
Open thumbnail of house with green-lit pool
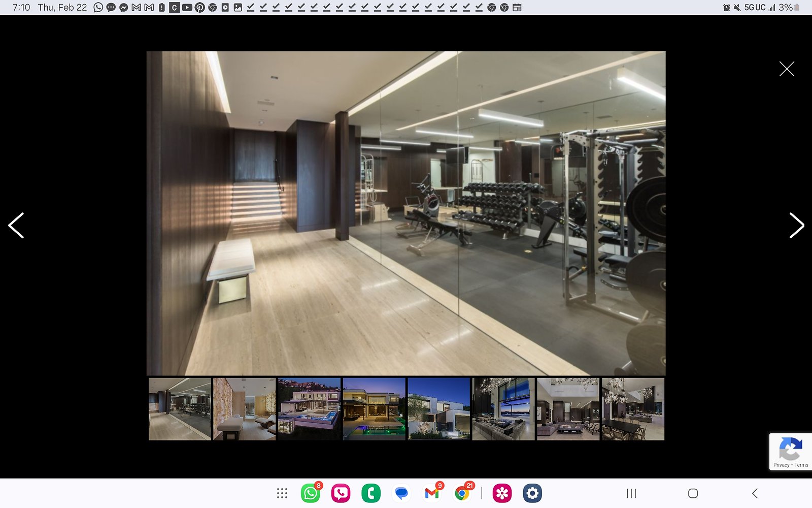click(x=374, y=409)
